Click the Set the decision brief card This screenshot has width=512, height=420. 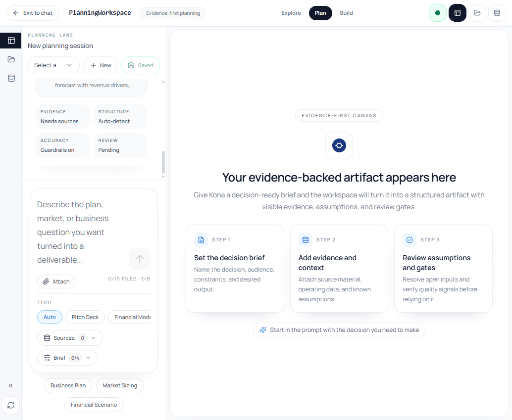click(235, 269)
